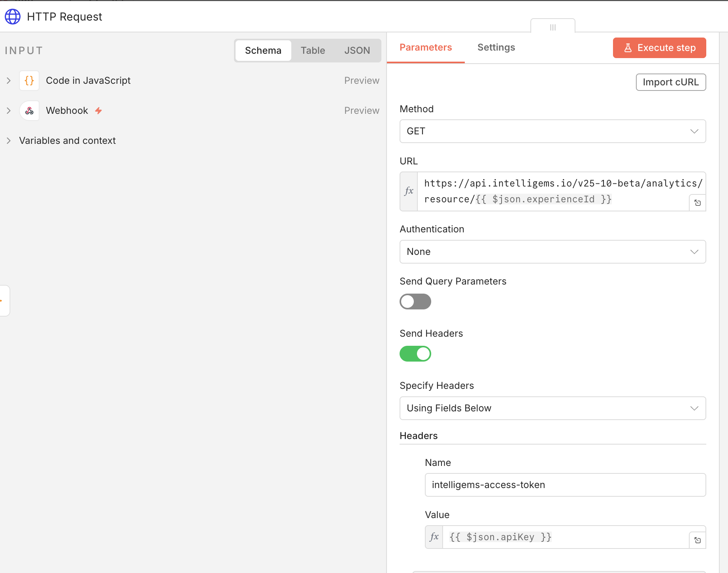Open the header Value expression editor icon

[698, 540]
